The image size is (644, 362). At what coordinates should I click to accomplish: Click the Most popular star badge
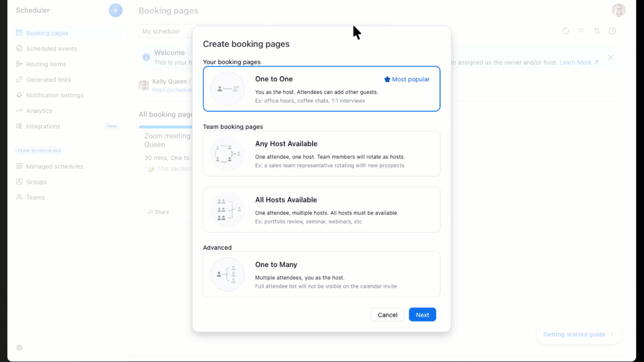[407, 80]
